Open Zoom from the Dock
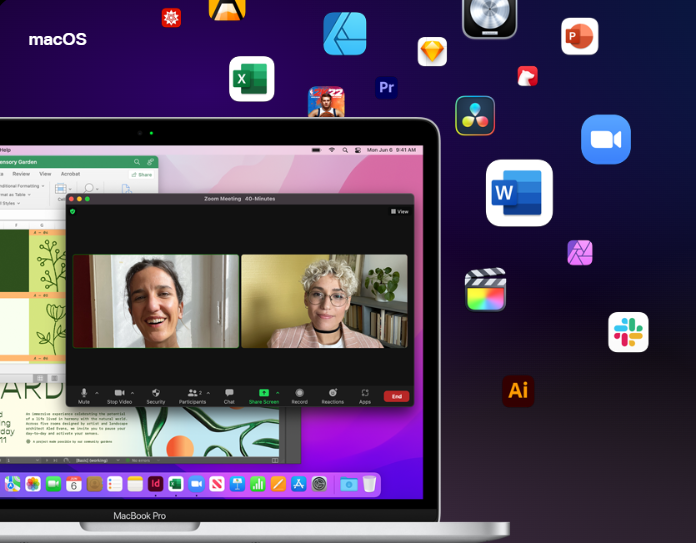 tap(196, 484)
